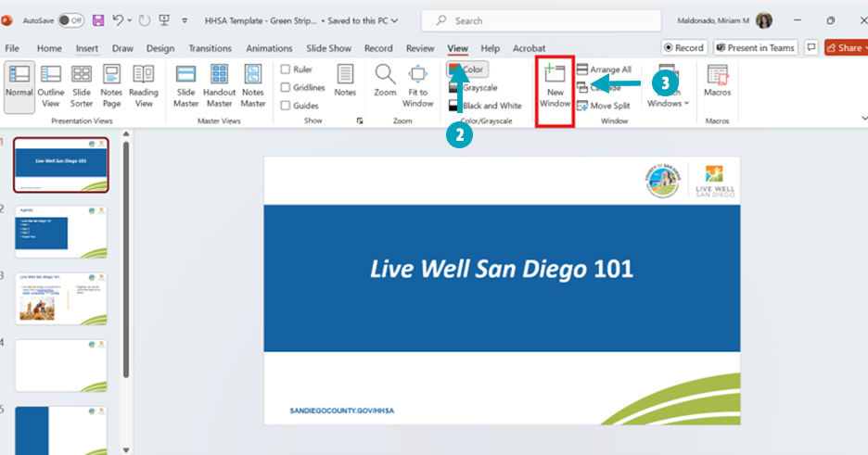Click the Redo button
Viewport: 868px width, 455px height.
pyautogui.click(x=145, y=20)
